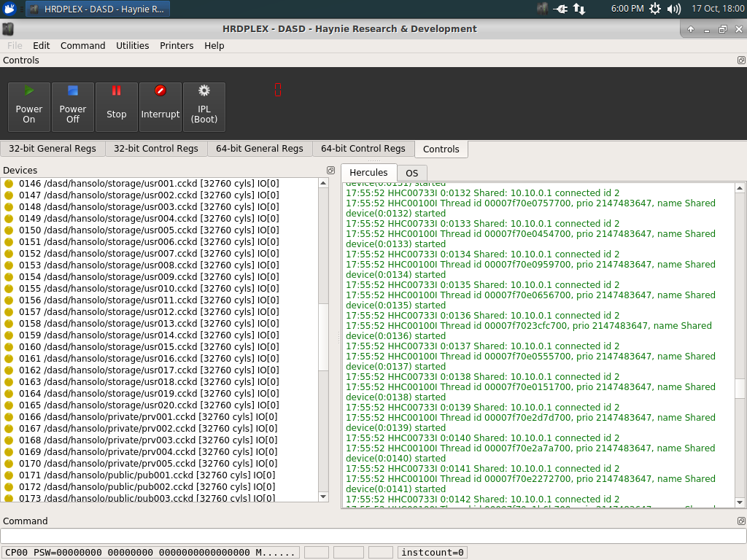
Task: Open the Command menu
Action: (83, 46)
